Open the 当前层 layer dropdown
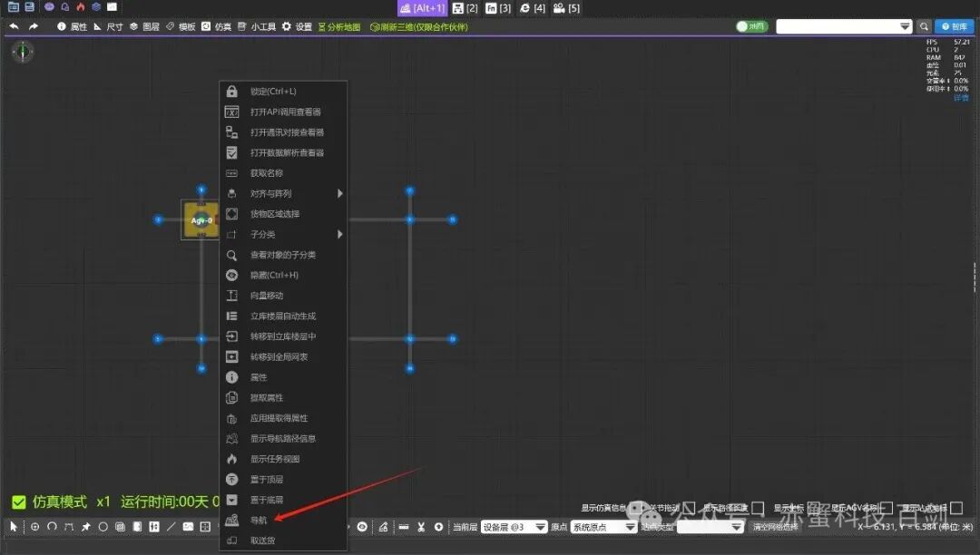 click(514, 527)
